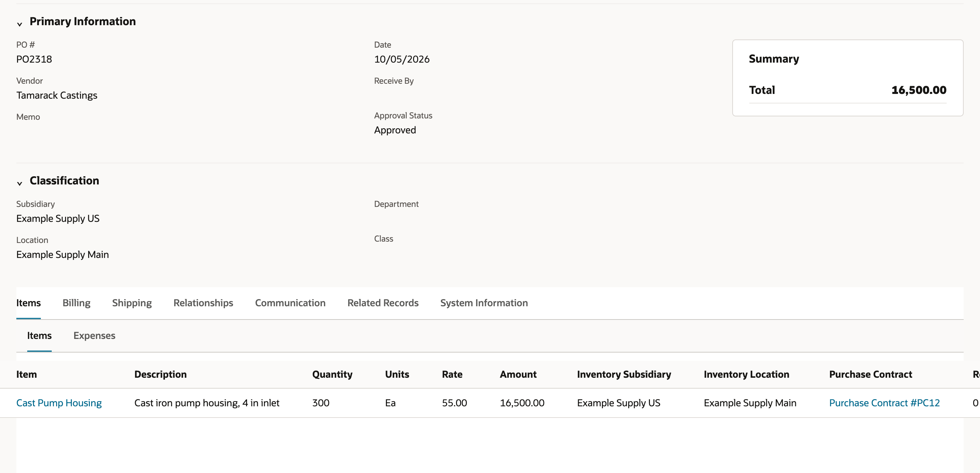Collapse the Classification section chevron
The image size is (980, 473).
tap(19, 183)
